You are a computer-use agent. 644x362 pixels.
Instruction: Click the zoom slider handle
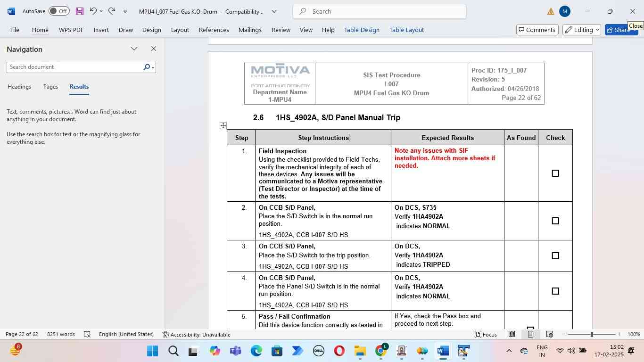[592, 334]
